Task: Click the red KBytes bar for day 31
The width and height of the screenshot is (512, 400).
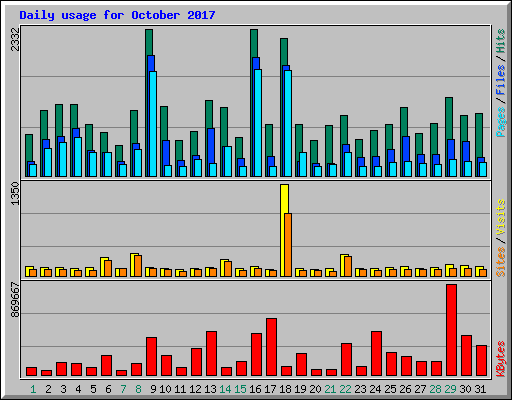Action: tap(482, 361)
